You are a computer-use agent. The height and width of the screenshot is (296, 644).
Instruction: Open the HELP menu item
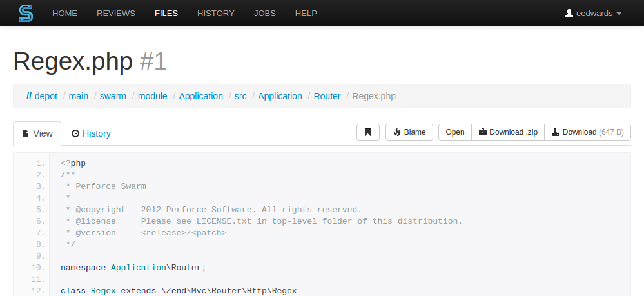pyautogui.click(x=306, y=13)
